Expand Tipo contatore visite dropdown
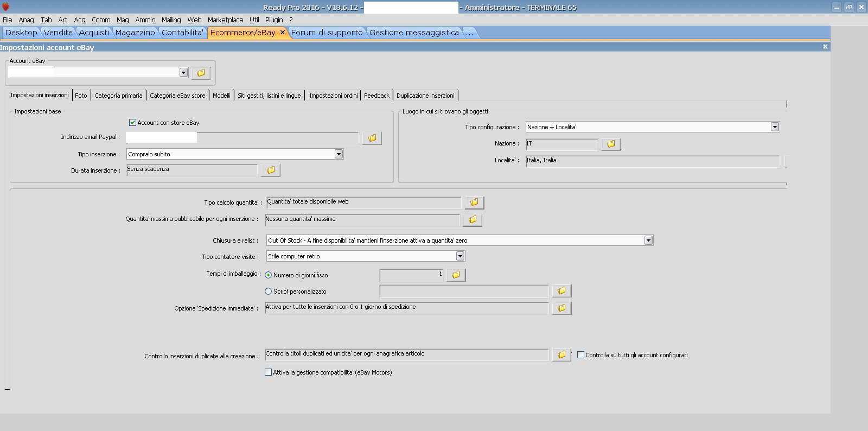This screenshot has height=431, width=868. pyautogui.click(x=460, y=256)
